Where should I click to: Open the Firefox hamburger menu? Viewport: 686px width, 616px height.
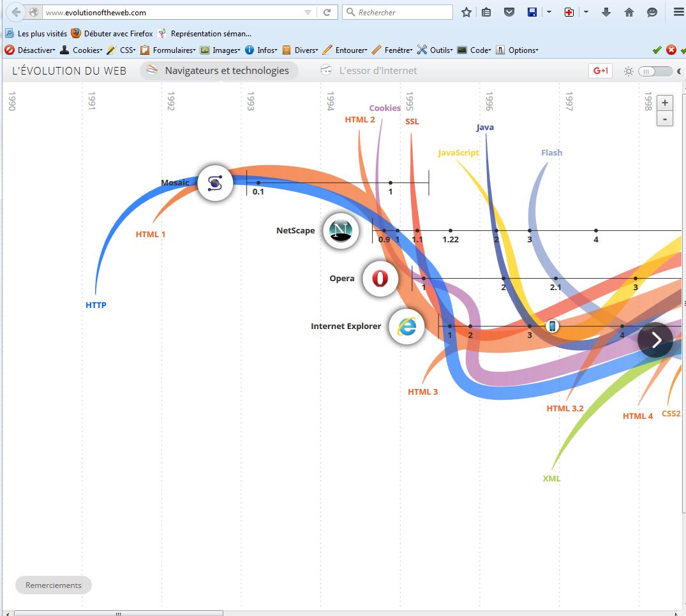[x=678, y=12]
